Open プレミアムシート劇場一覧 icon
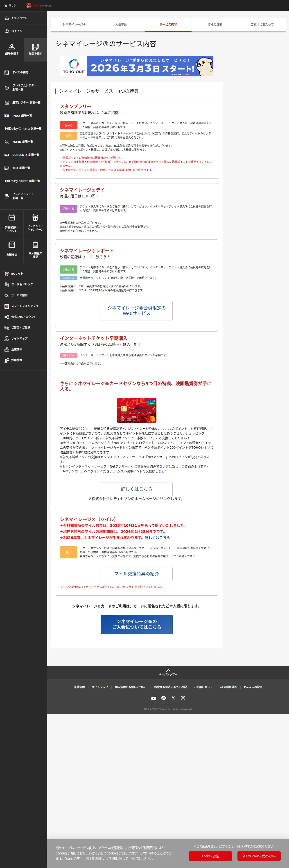Viewport: 289px width, 868px height. click(x=7, y=196)
